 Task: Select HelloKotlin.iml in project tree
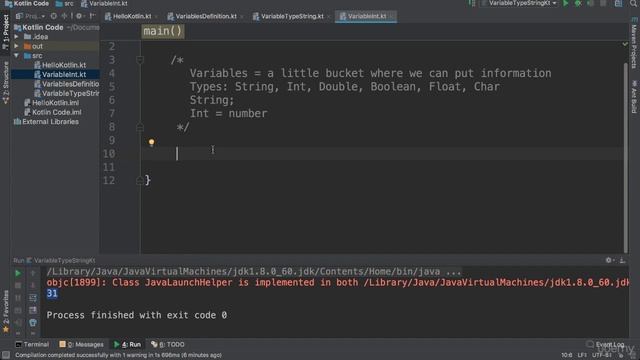point(51,102)
